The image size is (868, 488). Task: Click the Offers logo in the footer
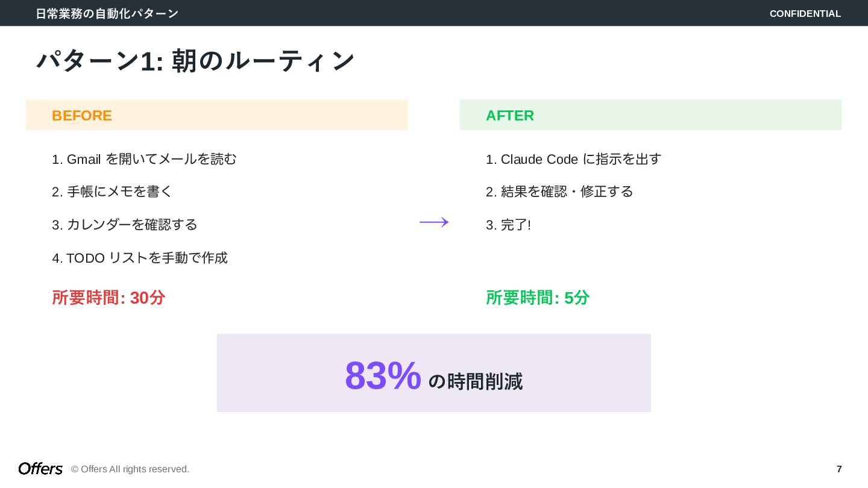coord(40,469)
